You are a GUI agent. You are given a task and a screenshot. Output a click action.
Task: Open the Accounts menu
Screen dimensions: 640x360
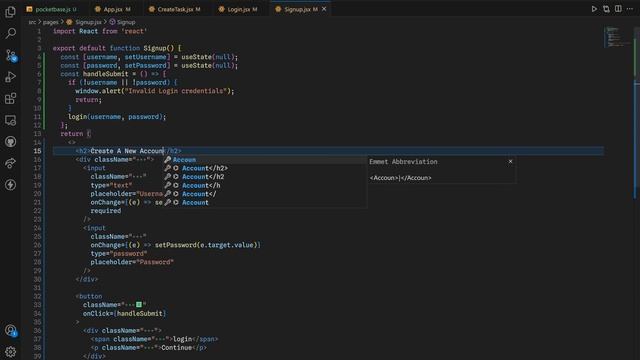click(x=11, y=330)
